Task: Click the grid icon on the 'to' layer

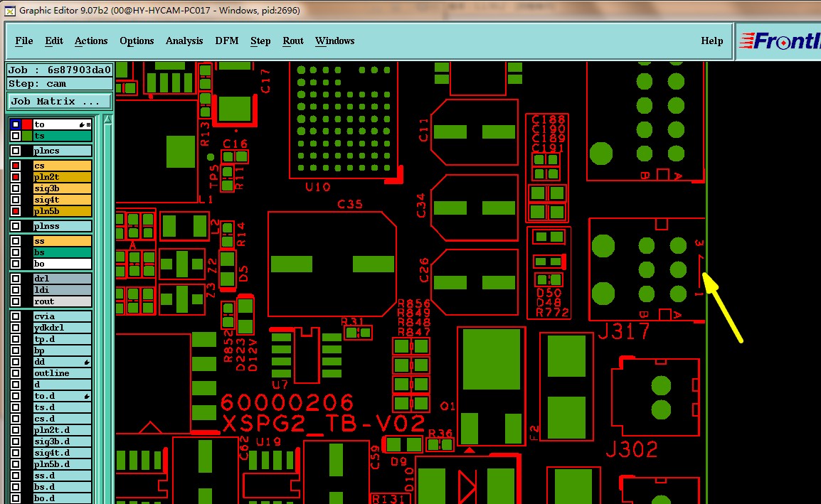Action: click(88, 124)
